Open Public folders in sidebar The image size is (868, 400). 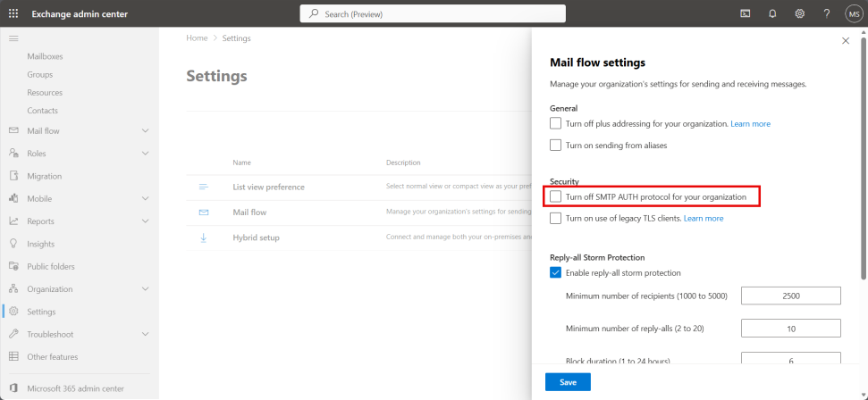point(51,266)
